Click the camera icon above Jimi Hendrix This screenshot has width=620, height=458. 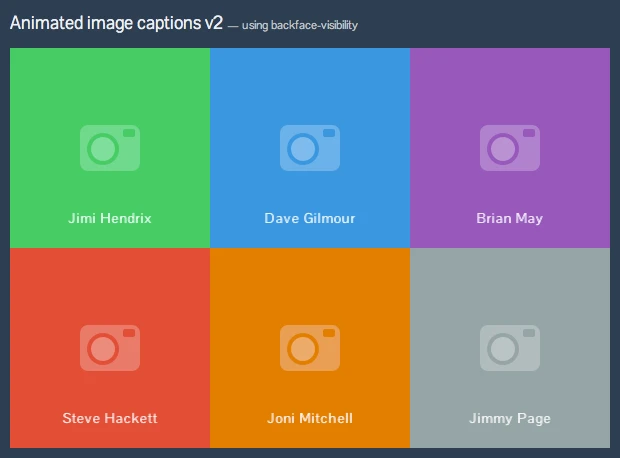point(110,148)
